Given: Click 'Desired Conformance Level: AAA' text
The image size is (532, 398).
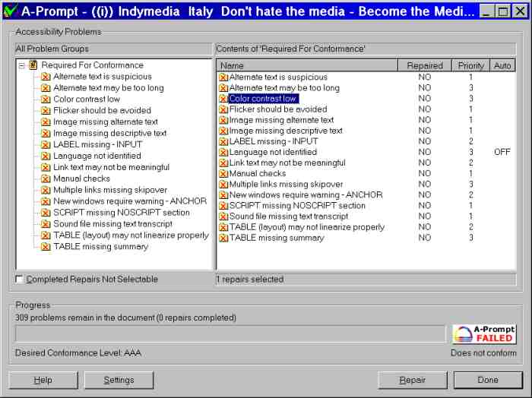Looking at the screenshot, I should coord(78,353).
